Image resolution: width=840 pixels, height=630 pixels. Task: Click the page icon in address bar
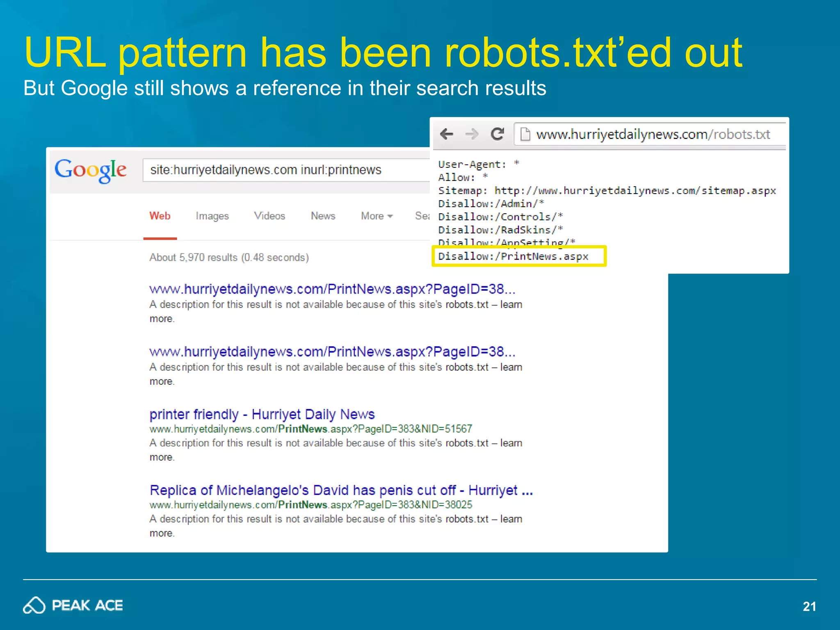coord(525,134)
